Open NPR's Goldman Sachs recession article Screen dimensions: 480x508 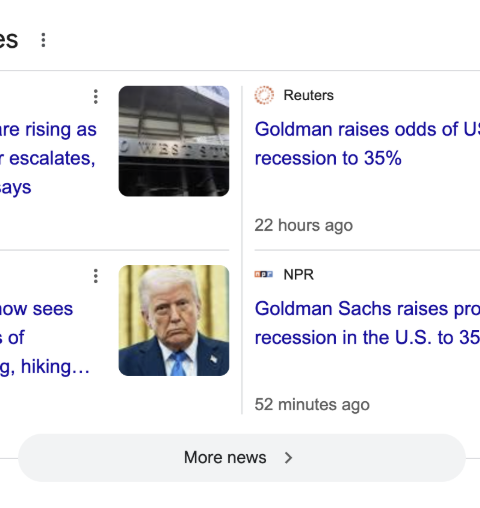367,323
